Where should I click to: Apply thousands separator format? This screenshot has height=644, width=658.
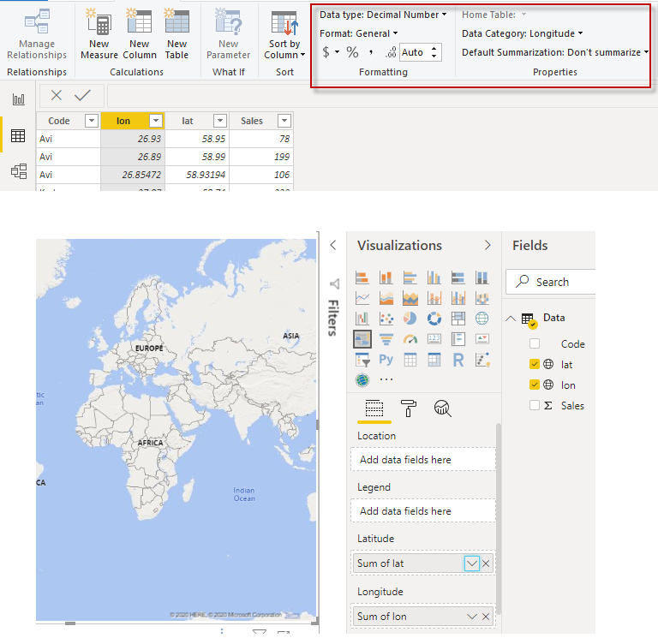coord(371,52)
